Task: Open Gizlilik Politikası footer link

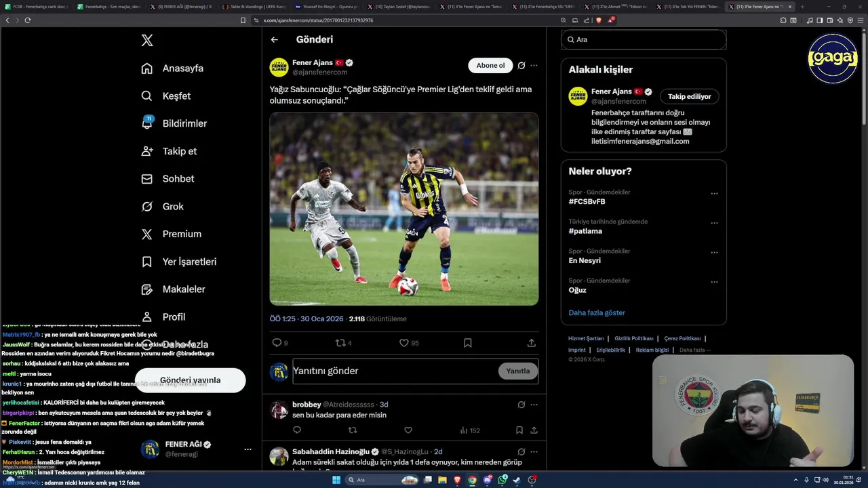Action: (x=634, y=338)
